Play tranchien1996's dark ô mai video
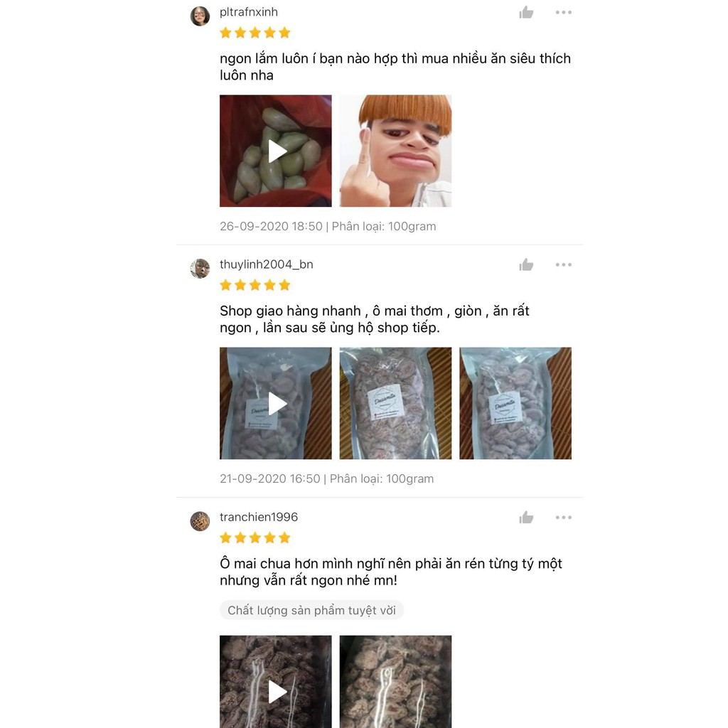The width and height of the screenshot is (728, 728). tap(276, 682)
